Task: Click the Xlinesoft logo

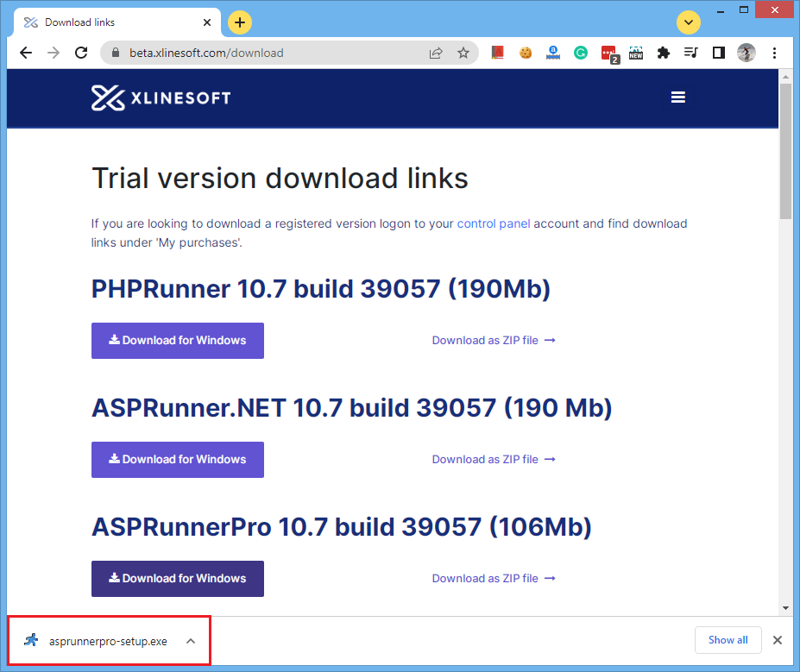Action: click(x=161, y=97)
